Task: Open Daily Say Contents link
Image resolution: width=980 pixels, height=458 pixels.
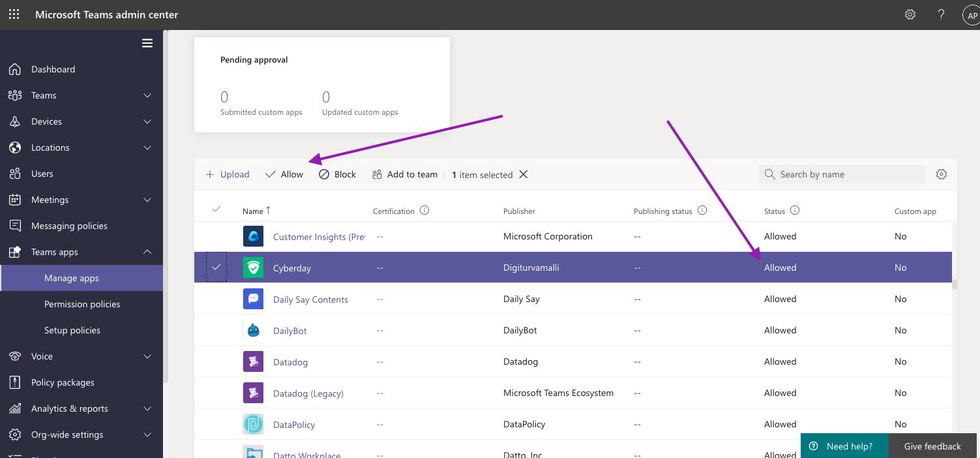Action: (x=310, y=299)
